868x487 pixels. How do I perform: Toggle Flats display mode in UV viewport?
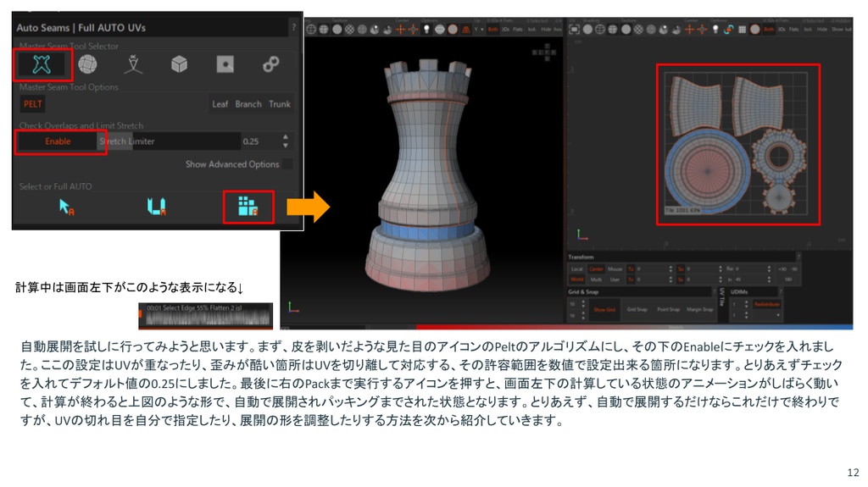coord(793,30)
